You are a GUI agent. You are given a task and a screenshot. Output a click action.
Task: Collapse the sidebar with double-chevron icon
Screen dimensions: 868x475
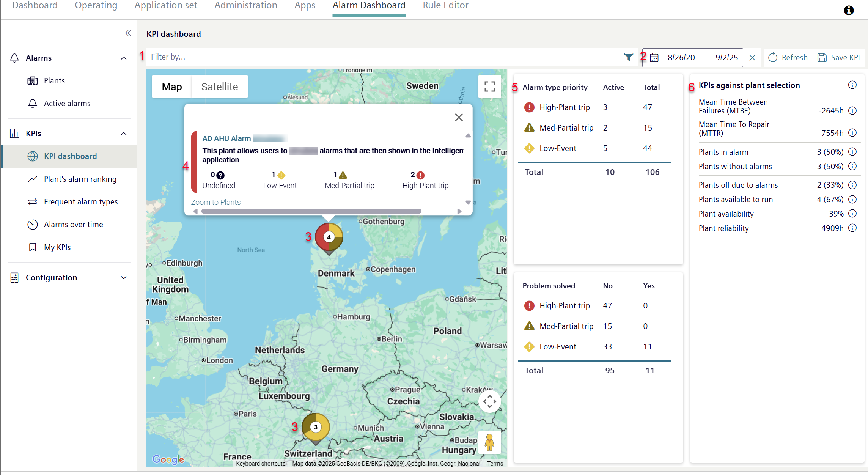tap(128, 33)
